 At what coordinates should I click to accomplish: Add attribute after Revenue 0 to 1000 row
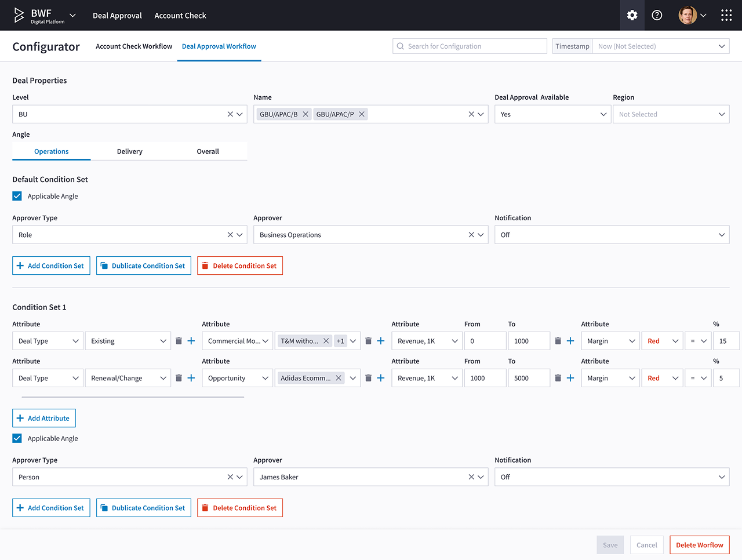[570, 341]
